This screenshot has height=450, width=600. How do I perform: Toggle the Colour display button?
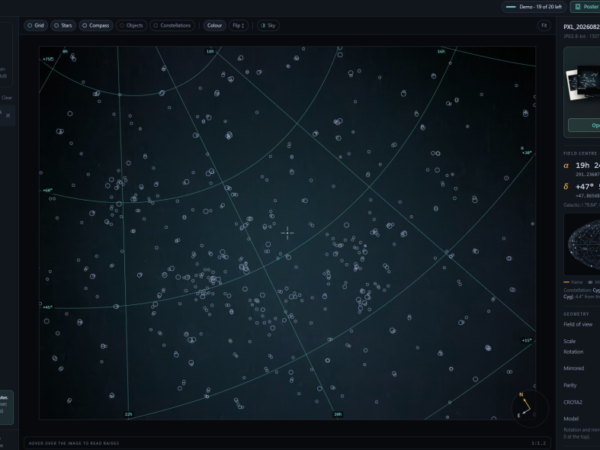(214, 26)
